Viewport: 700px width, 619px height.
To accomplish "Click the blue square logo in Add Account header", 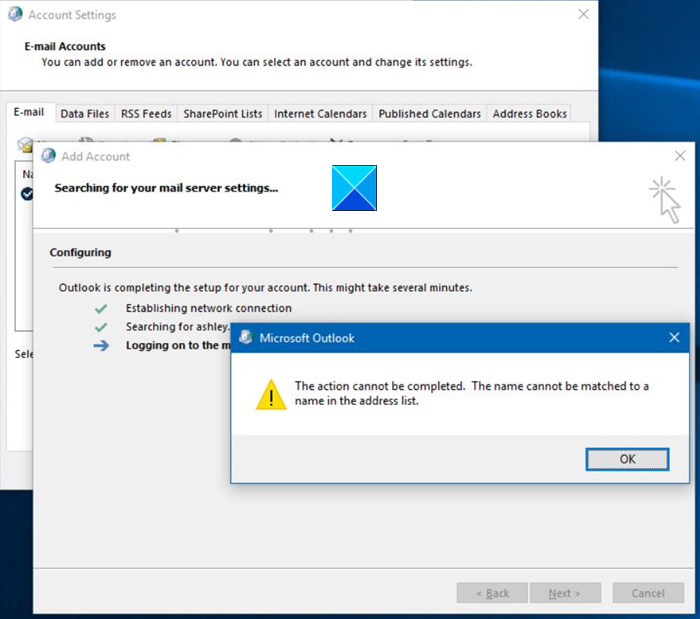I will tap(354, 188).
